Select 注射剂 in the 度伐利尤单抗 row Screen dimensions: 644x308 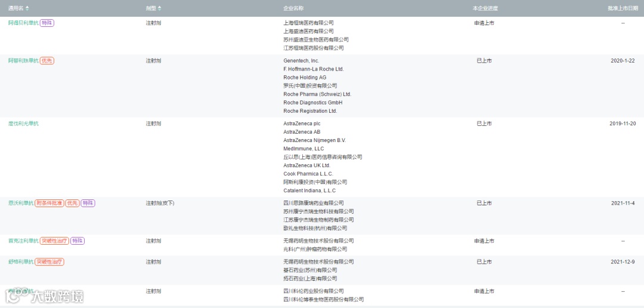(153, 124)
